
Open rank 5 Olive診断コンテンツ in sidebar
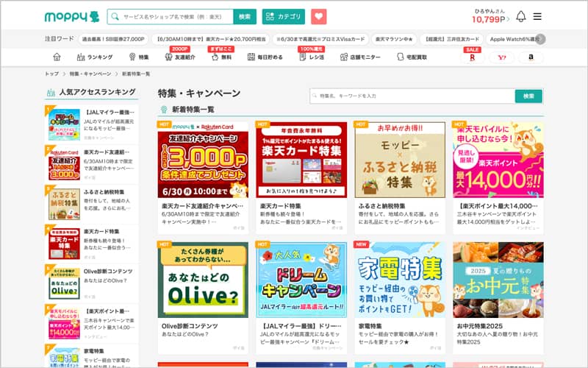91,283
